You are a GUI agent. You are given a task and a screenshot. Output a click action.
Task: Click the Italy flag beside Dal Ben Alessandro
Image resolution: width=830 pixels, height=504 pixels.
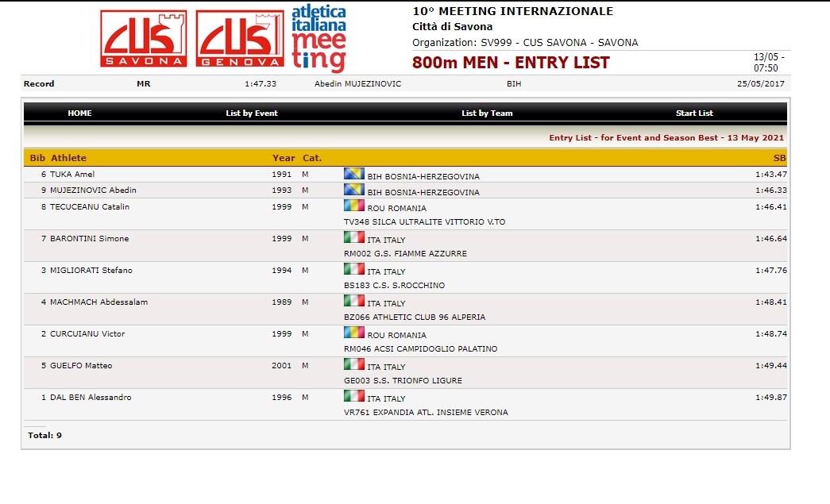click(x=353, y=396)
